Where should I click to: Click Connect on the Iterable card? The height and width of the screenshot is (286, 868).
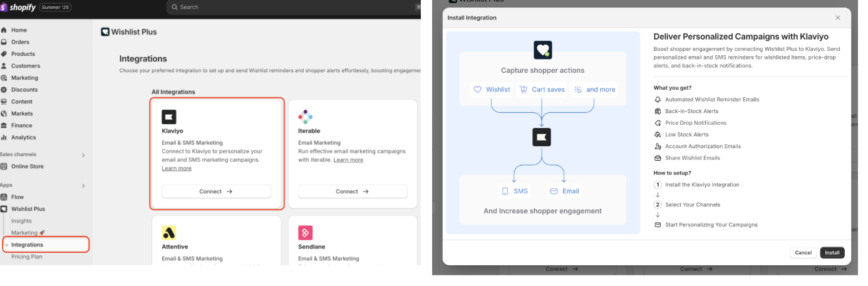tap(353, 191)
